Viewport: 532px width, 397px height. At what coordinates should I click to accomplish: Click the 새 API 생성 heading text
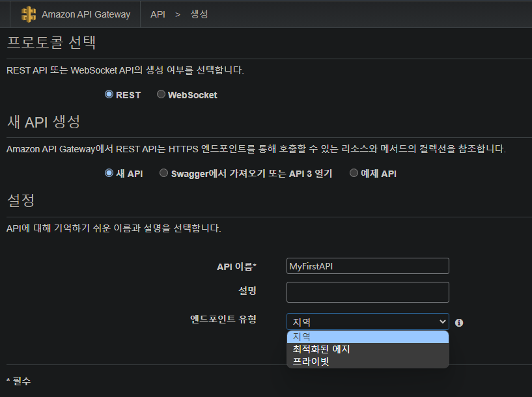coord(44,122)
